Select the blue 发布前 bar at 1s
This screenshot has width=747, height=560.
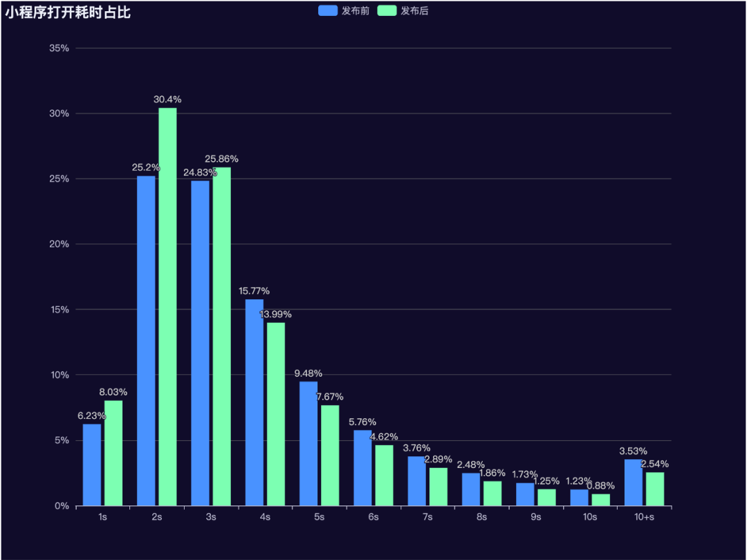pos(92,465)
